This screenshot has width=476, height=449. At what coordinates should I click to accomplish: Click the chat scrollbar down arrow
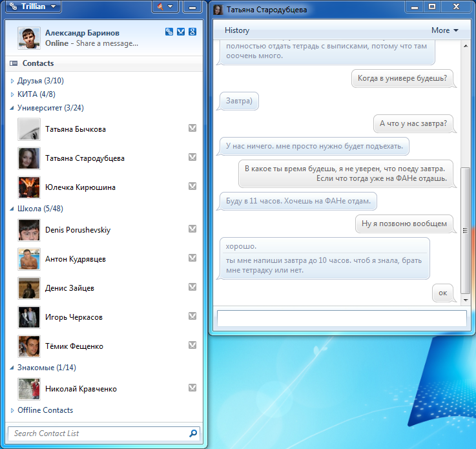pos(466,300)
